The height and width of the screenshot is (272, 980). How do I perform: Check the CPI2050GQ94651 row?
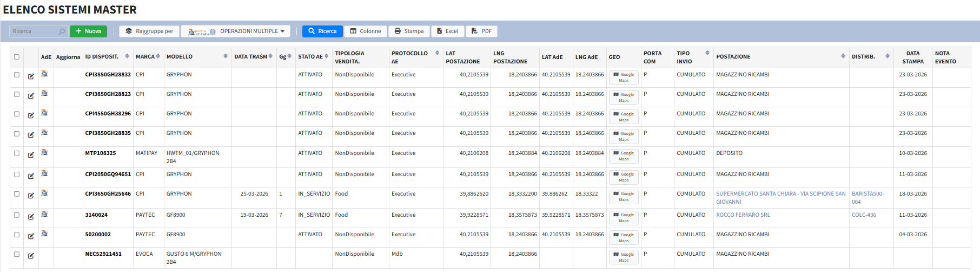pos(17,174)
